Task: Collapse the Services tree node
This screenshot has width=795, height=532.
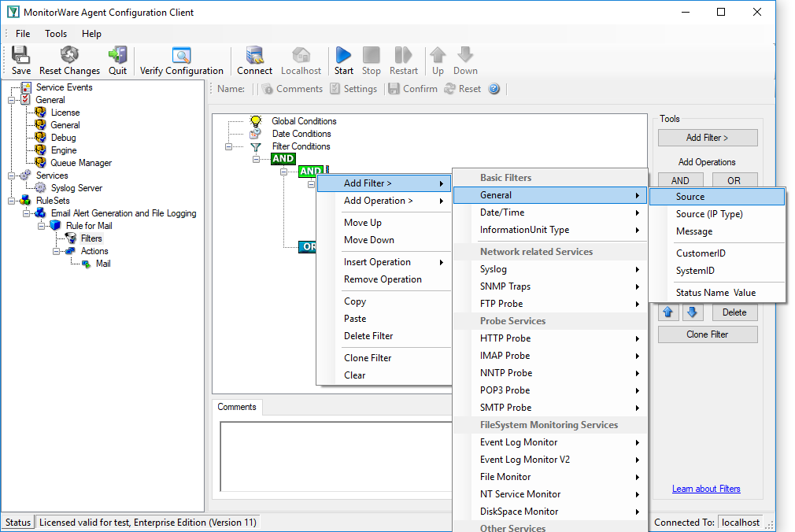Action: (11, 175)
